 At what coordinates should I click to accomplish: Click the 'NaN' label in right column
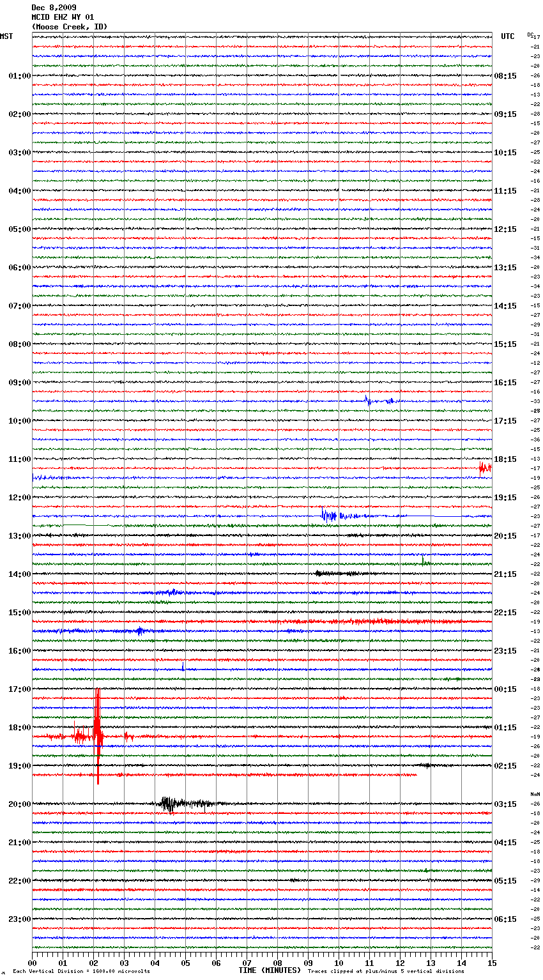(535, 794)
